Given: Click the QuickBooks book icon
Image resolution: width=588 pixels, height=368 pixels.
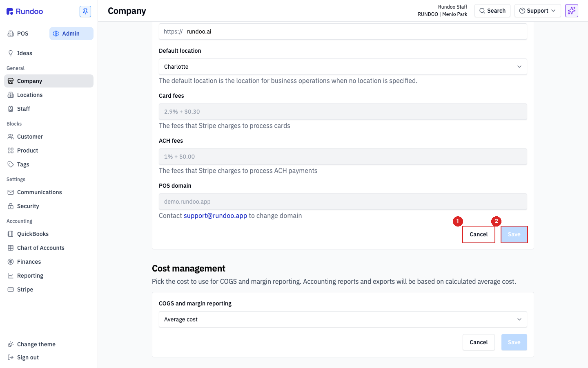Looking at the screenshot, I should click(x=11, y=234).
